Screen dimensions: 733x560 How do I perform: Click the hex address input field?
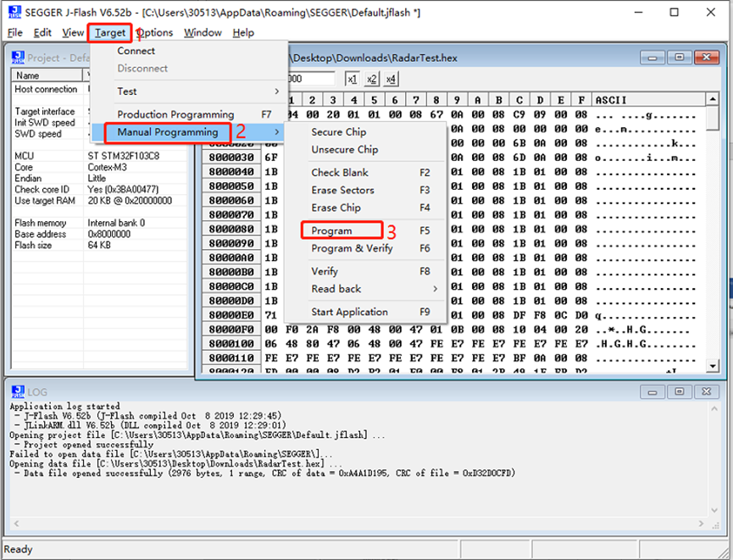310,79
